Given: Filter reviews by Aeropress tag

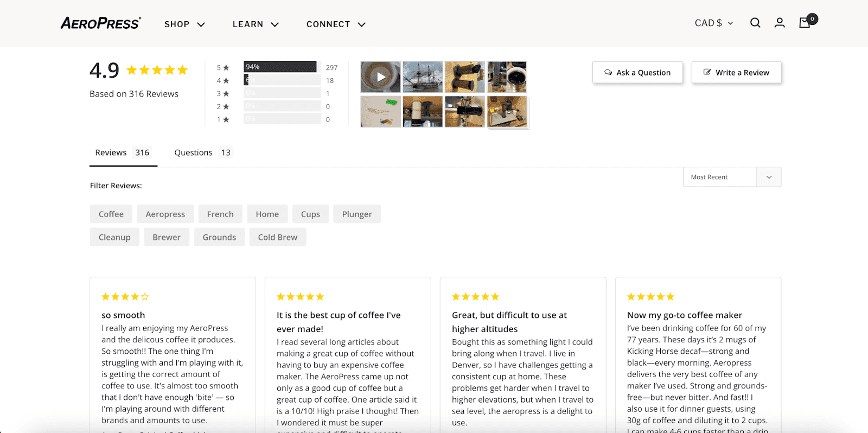Looking at the screenshot, I should [165, 214].
